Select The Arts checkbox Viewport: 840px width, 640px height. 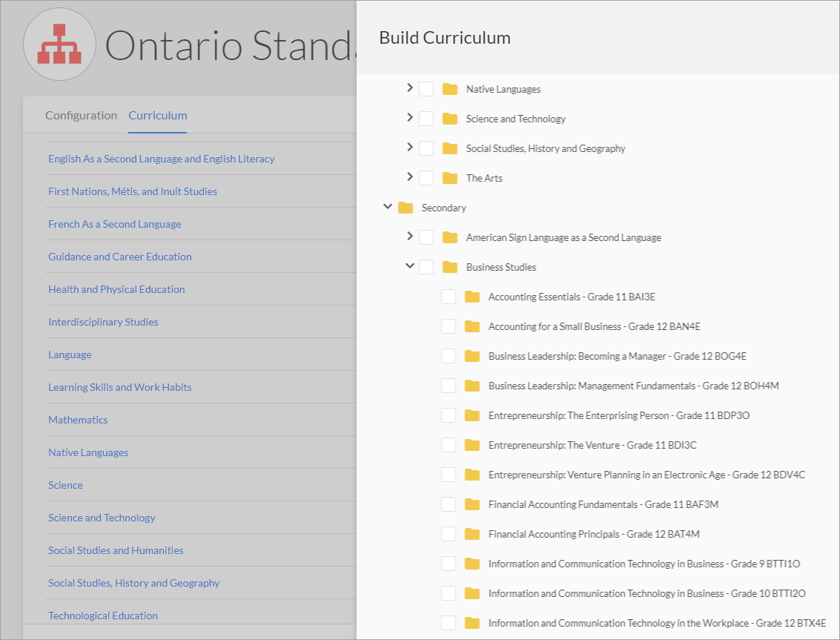(426, 178)
